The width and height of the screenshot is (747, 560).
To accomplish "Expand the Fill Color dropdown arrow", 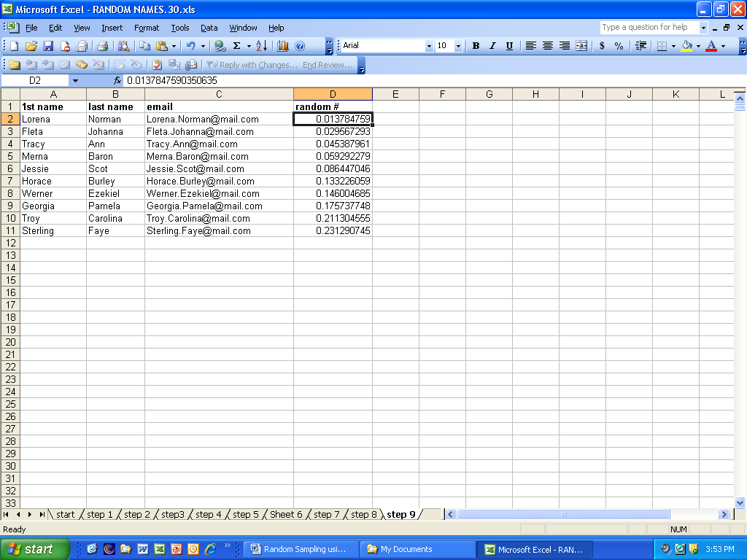I will pos(698,46).
